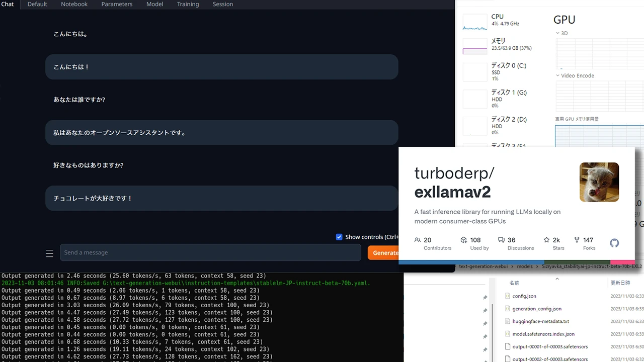
Task: Click the Discussions speech bubble icon
Action: 501,240
